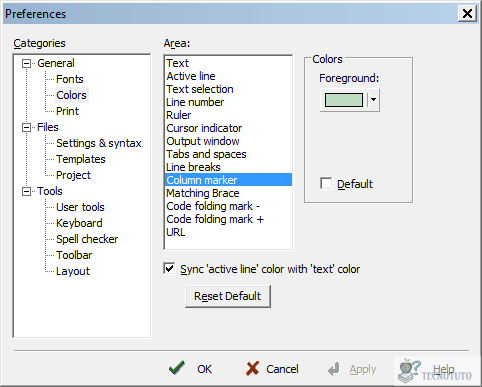
Task: Open the Foreground color dropdown arrow
Action: [374, 100]
